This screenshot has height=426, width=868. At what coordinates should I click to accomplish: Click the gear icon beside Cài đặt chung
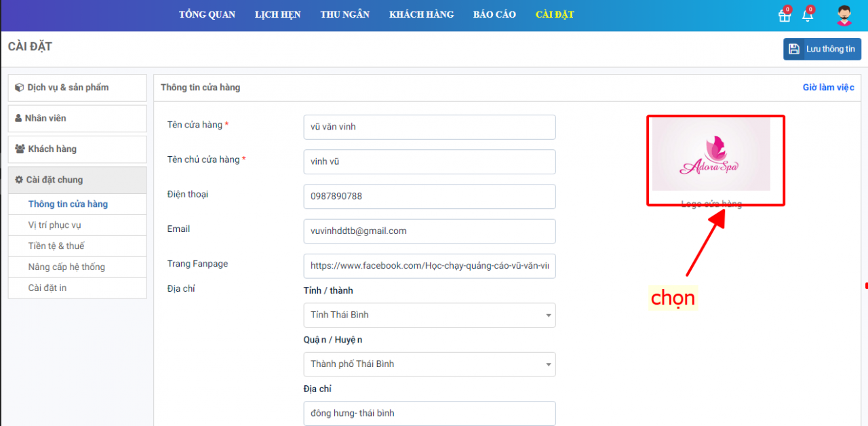(19, 180)
